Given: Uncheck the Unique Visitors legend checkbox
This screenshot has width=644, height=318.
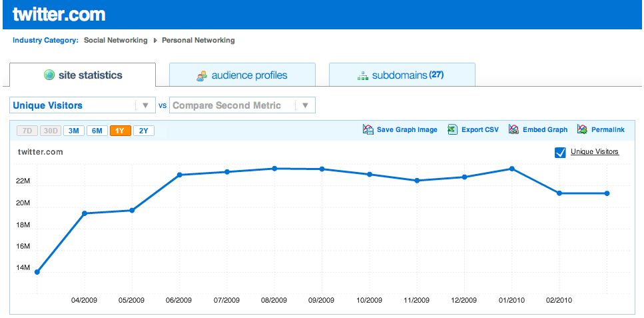Looking at the screenshot, I should tap(560, 153).
